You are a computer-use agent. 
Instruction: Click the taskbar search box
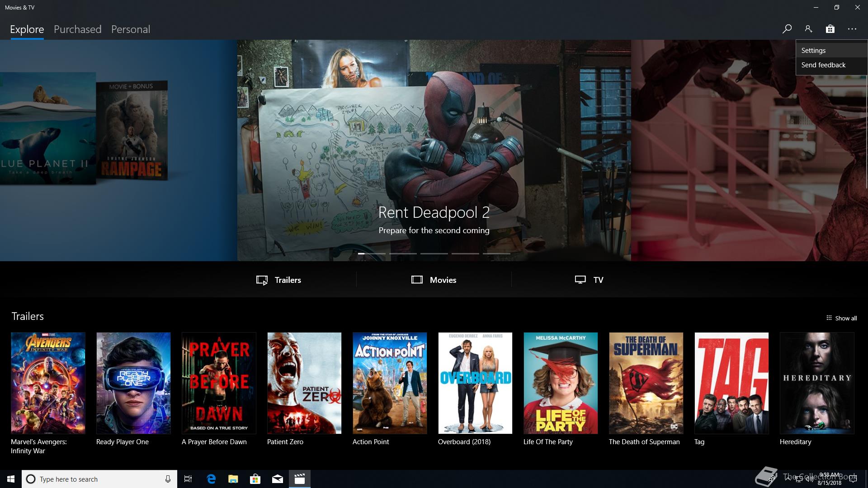[99, 479]
